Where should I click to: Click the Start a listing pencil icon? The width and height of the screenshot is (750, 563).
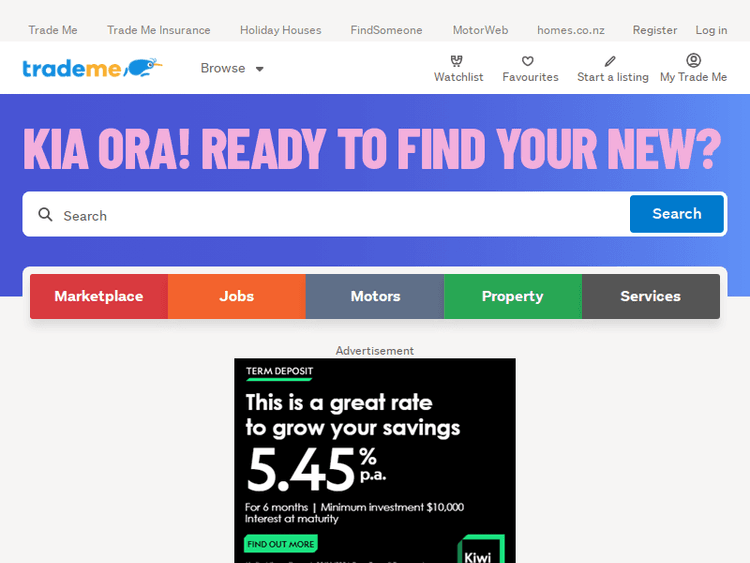pyautogui.click(x=610, y=61)
